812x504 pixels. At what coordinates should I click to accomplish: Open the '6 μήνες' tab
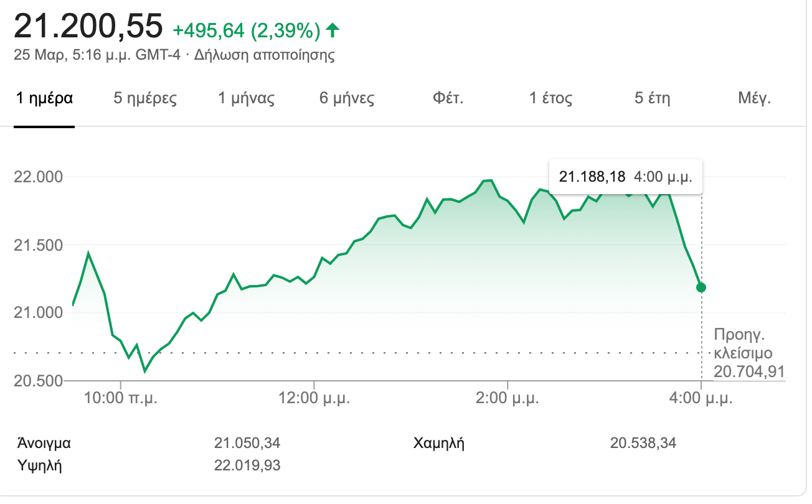[347, 98]
